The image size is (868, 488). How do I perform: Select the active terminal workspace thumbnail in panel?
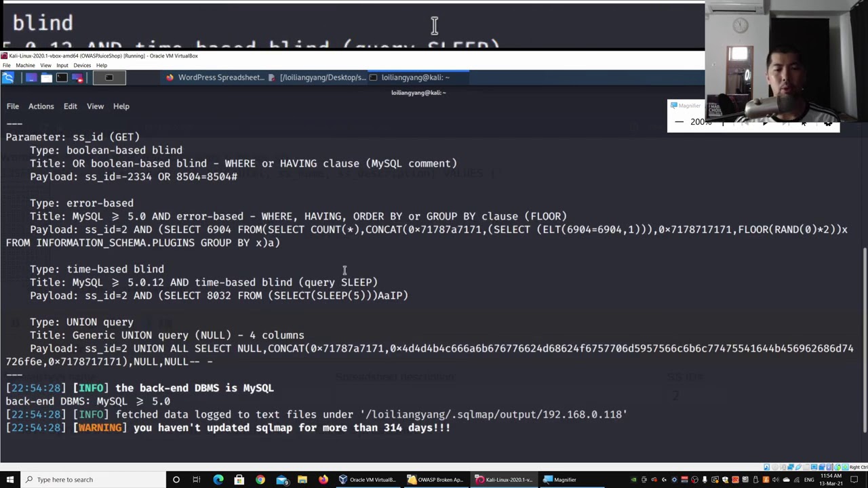click(x=108, y=77)
